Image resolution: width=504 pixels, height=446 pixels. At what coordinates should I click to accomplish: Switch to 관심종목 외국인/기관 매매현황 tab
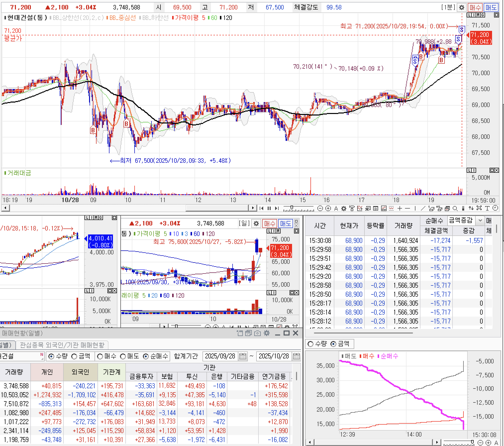point(62,345)
